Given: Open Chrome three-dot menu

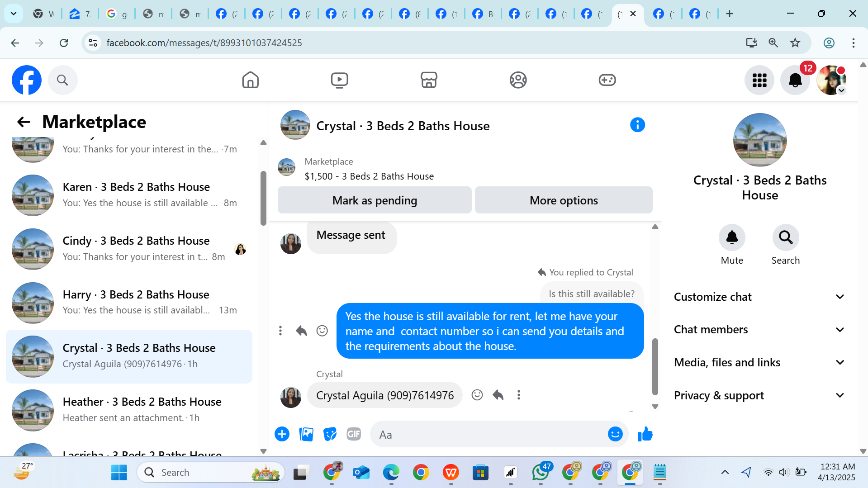Looking at the screenshot, I should coord(853,43).
